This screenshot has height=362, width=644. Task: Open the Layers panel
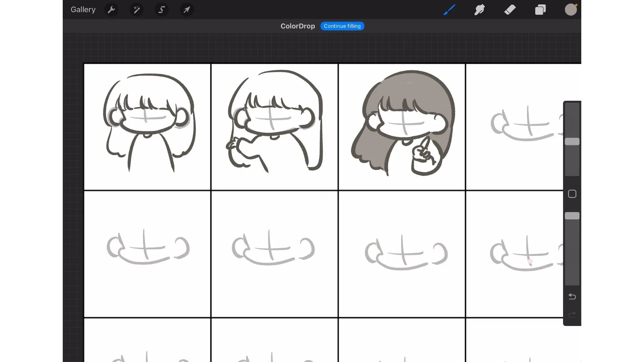pos(540,10)
